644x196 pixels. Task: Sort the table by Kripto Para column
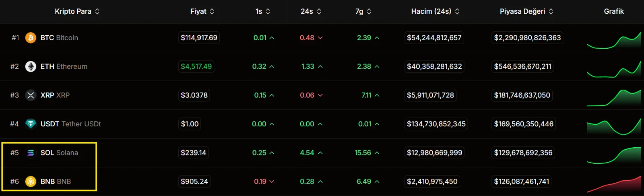(77, 11)
